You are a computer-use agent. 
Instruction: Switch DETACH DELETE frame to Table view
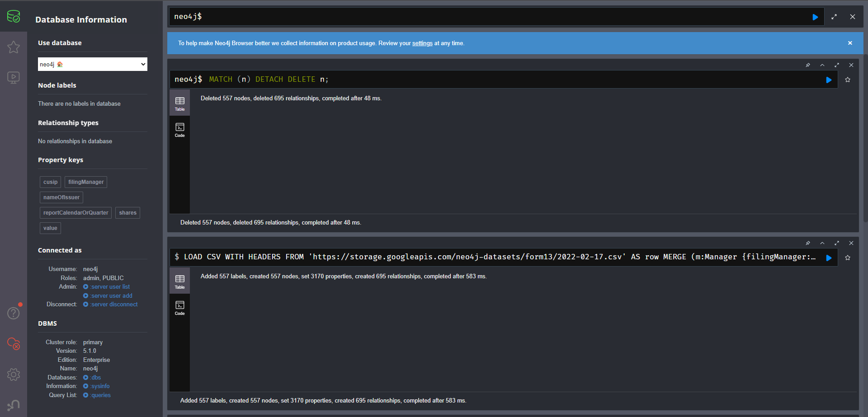180,103
